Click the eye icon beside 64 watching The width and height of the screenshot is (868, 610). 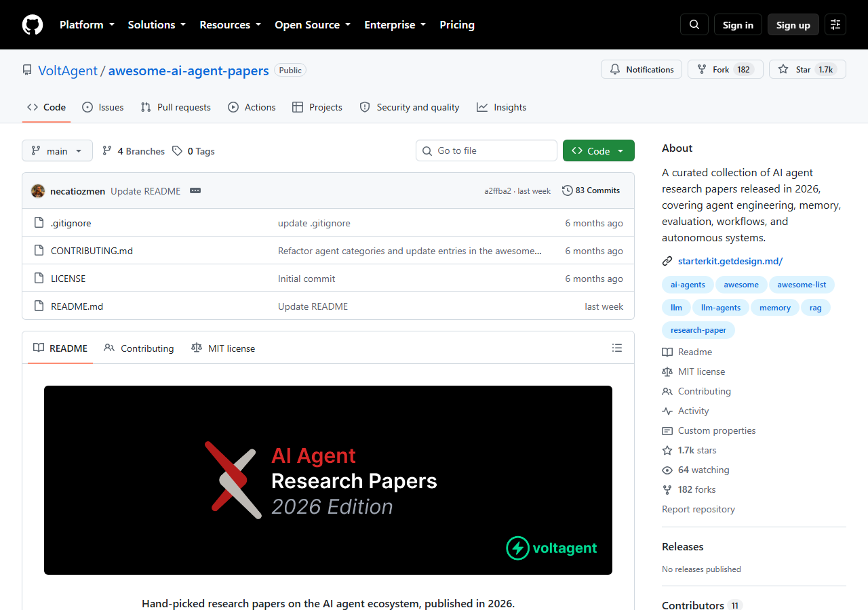pyautogui.click(x=667, y=470)
